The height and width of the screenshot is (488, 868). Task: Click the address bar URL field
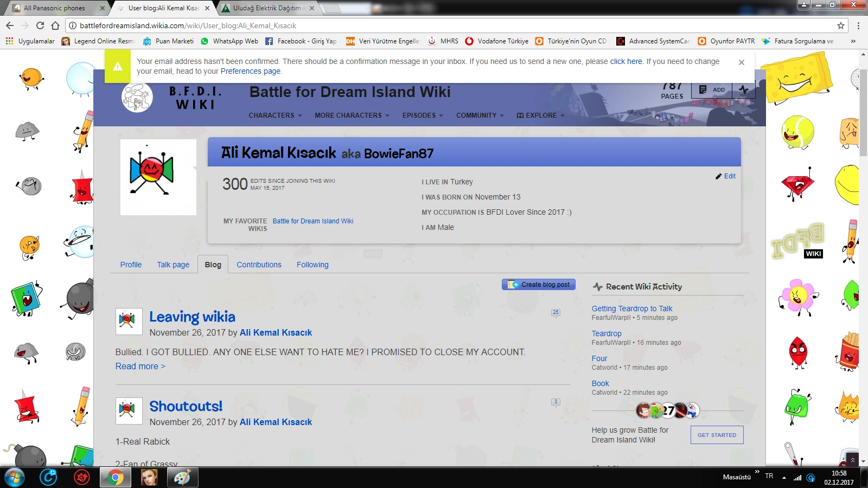click(456, 25)
